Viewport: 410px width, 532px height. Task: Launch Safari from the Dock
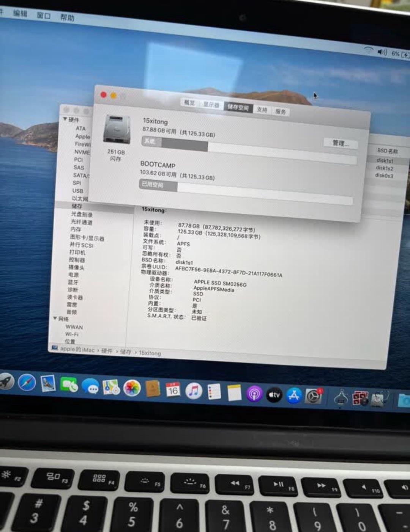pyautogui.click(x=27, y=383)
